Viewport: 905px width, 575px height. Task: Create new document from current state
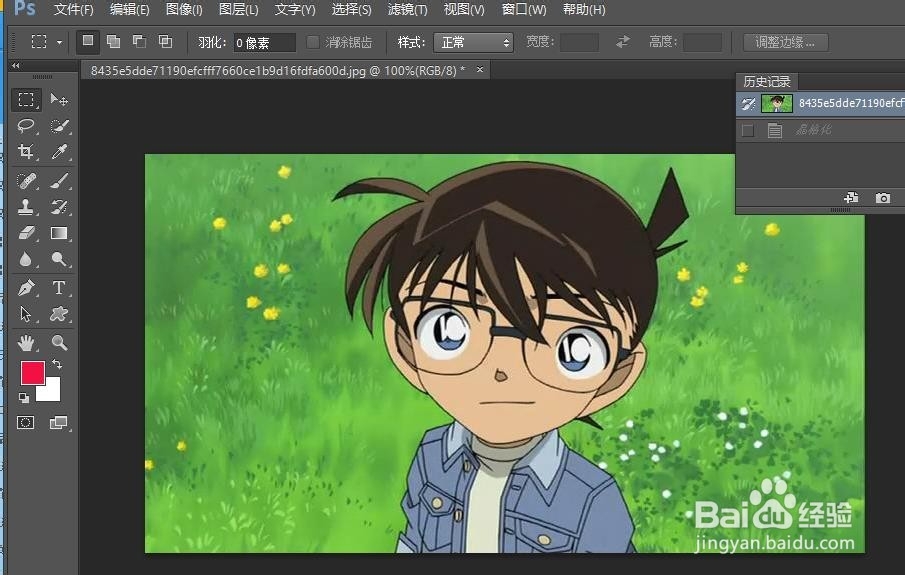[851, 197]
